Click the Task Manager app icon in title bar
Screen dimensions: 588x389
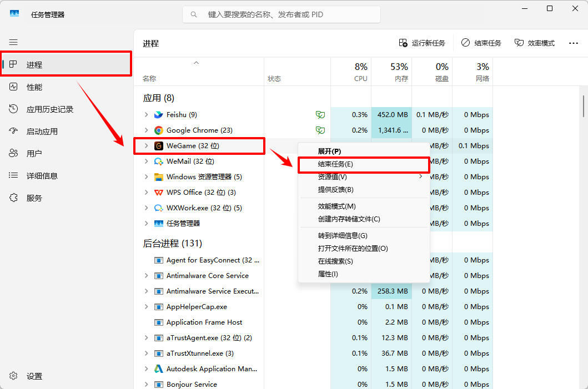(x=14, y=14)
